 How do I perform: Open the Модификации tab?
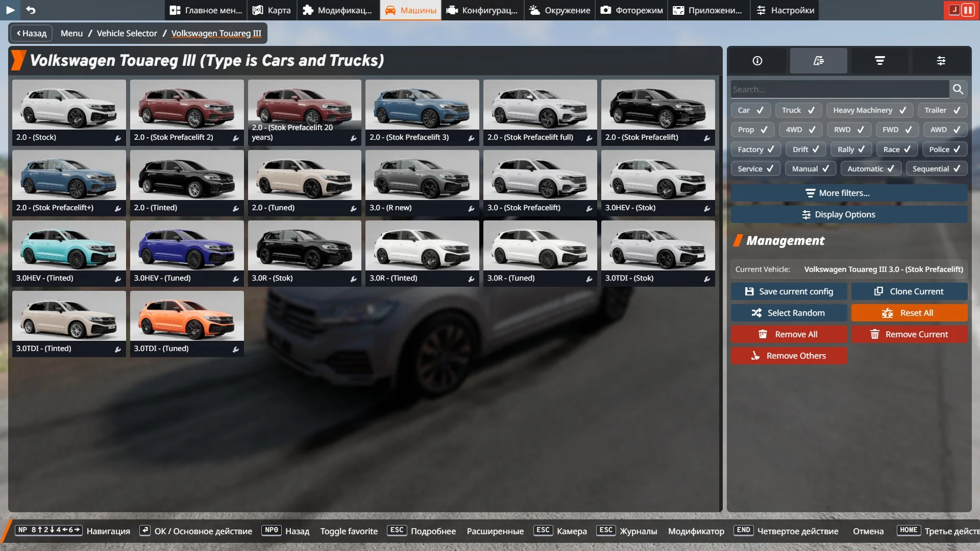(337, 10)
